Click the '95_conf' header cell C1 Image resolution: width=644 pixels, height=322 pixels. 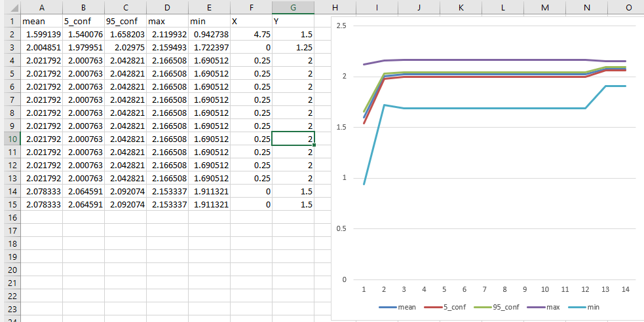[x=126, y=21]
